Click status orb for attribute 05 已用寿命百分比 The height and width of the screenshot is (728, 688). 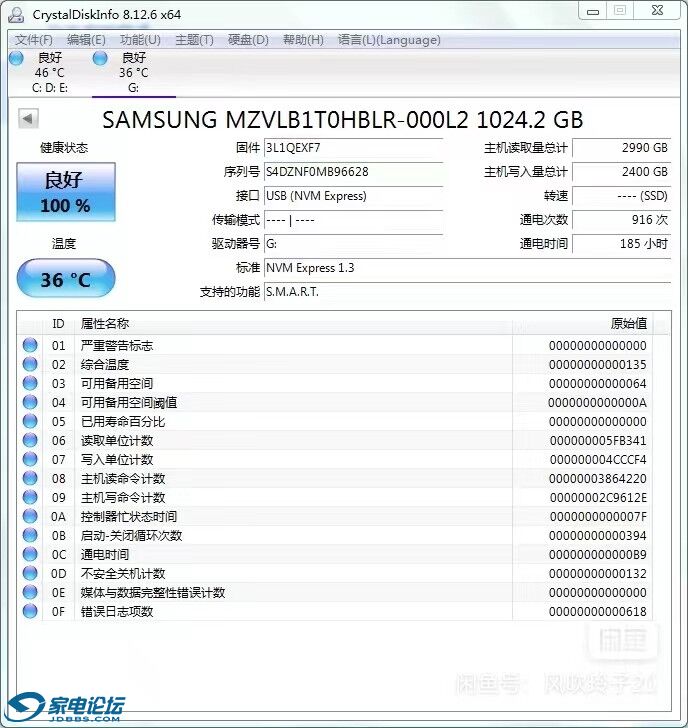(30, 421)
